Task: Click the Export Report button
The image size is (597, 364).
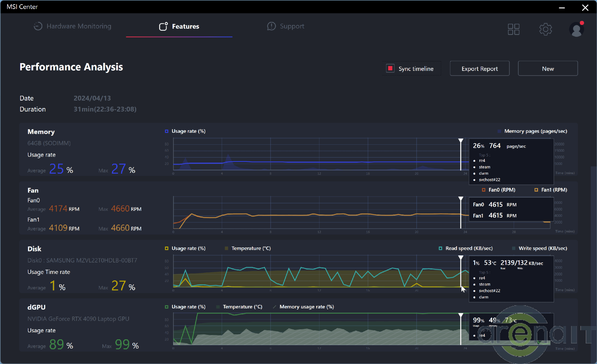Action: pos(479,69)
